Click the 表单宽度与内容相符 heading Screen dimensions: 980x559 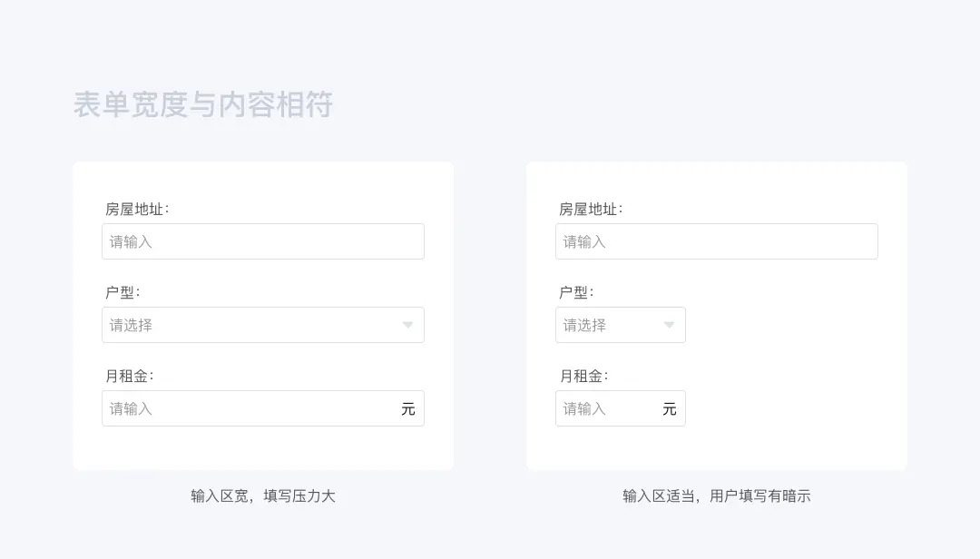[203, 104]
